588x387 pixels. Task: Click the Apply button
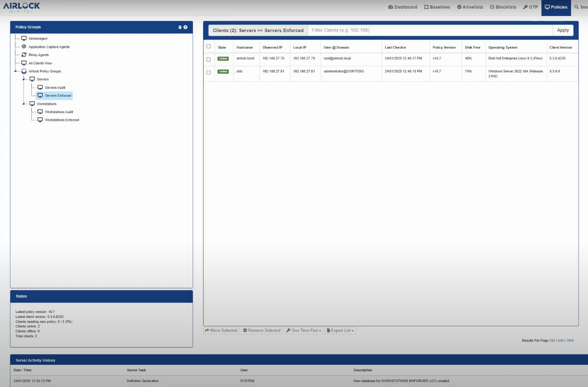point(563,30)
